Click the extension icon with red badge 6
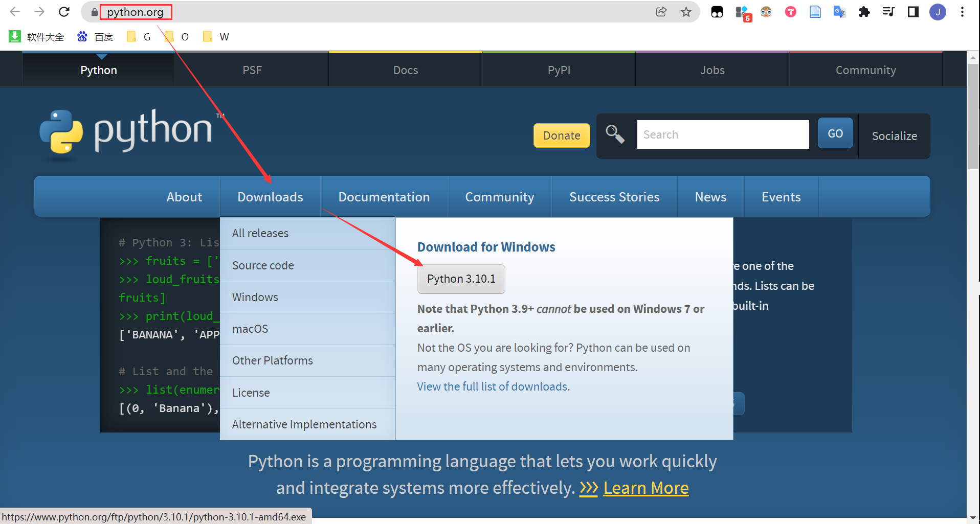 (742, 13)
